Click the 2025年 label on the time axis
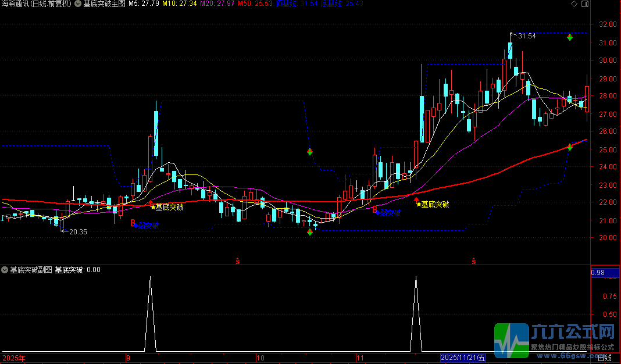This screenshot has height=364, width=621. [13, 358]
